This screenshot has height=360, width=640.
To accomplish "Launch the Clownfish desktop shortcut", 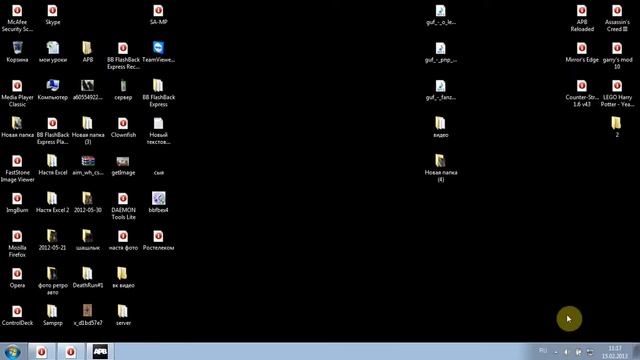I will pos(123,127).
